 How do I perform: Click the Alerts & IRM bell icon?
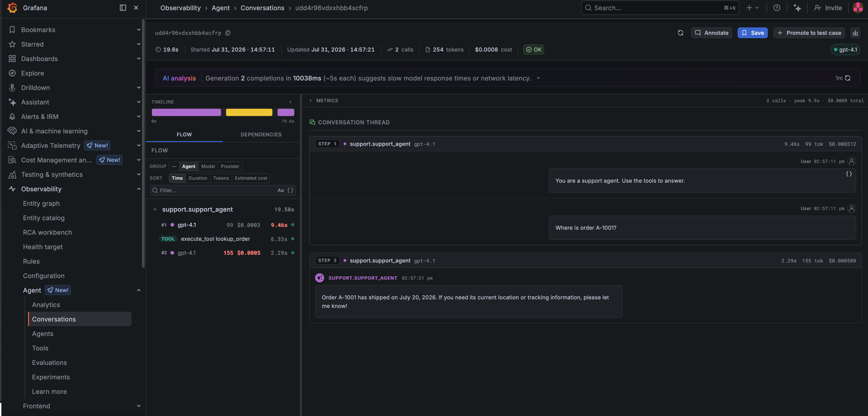click(12, 117)
